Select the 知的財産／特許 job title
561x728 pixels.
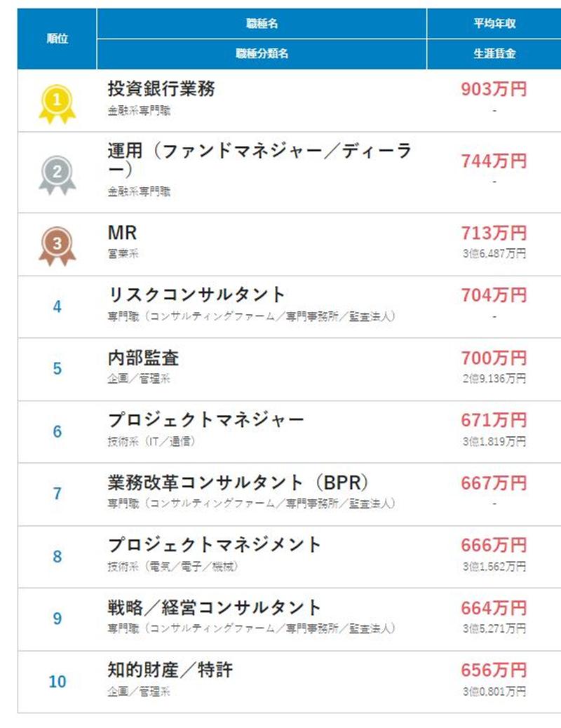point(170,670)
